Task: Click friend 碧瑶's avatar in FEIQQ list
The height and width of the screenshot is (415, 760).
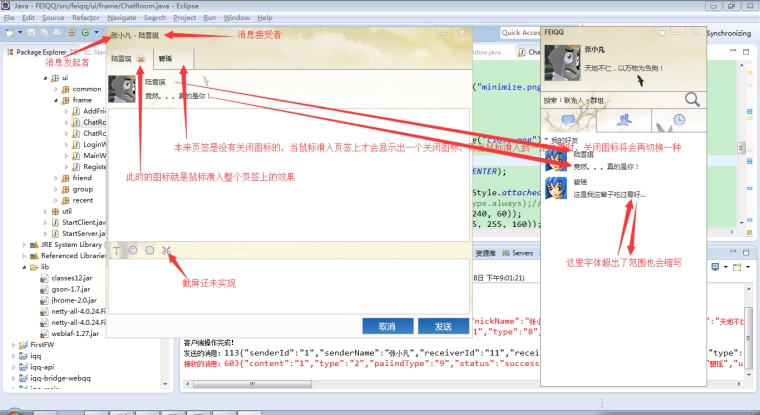Action: pos(556,188)
